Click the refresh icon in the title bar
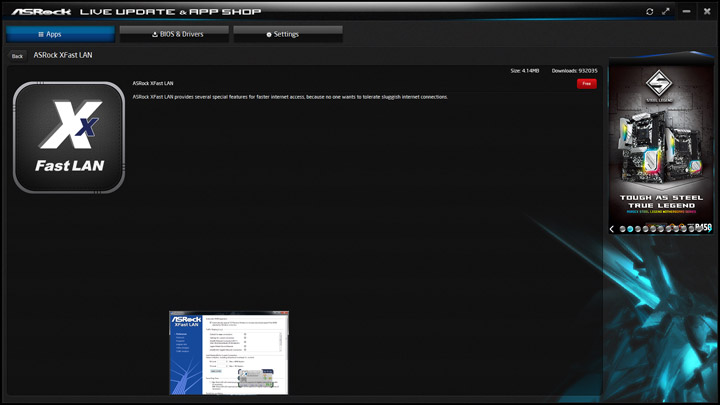This screenshot has width=720, height=405. (649, 11)
